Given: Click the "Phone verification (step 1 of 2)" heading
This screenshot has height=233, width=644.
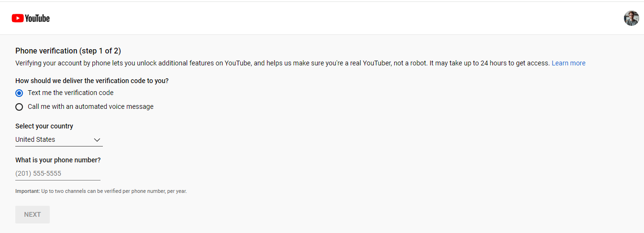Looking at the screenshot, I should click(x=68, y=51).
